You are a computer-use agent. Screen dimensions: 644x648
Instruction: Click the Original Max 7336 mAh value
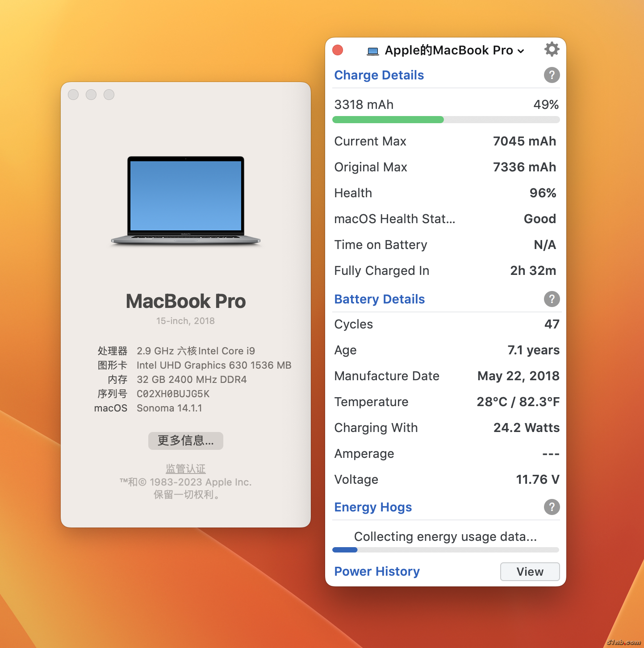[x=525, y=167]
